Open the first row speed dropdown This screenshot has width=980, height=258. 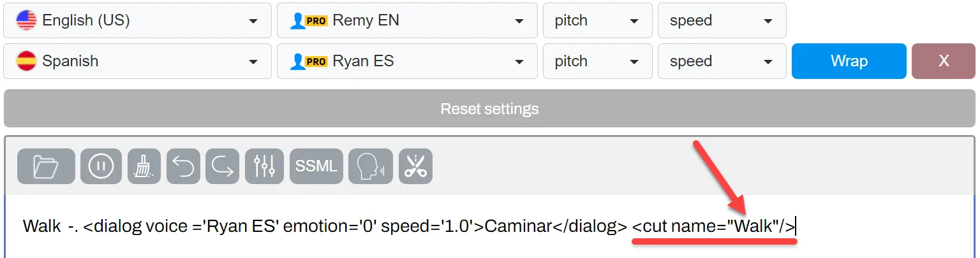point(722,20)
